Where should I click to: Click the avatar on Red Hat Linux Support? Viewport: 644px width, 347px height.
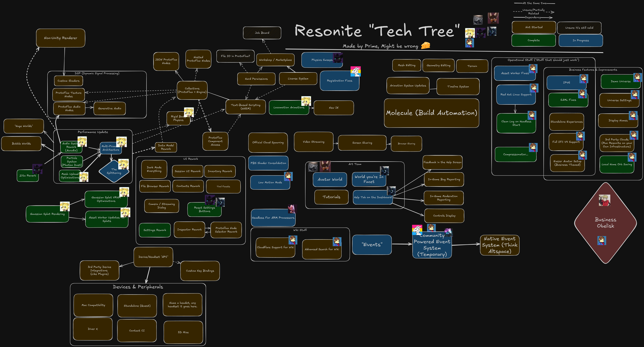(534, 88)
